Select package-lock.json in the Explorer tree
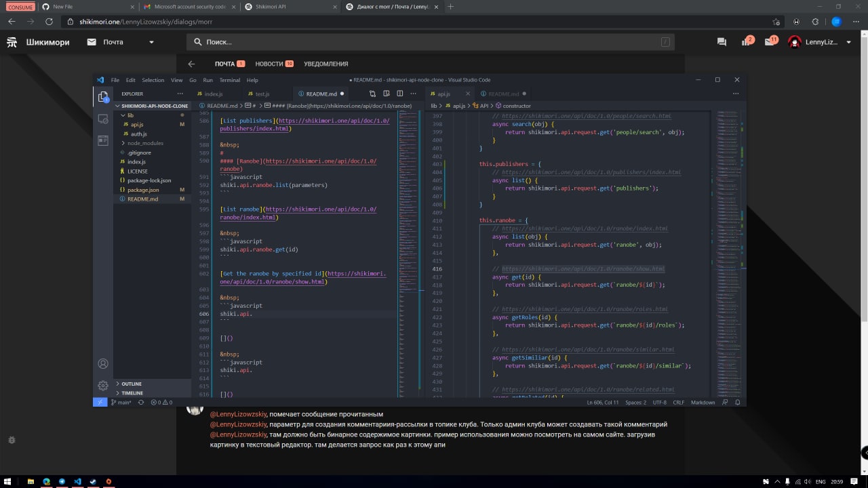This screenshot has width=868, height=488. pos(152,180)
